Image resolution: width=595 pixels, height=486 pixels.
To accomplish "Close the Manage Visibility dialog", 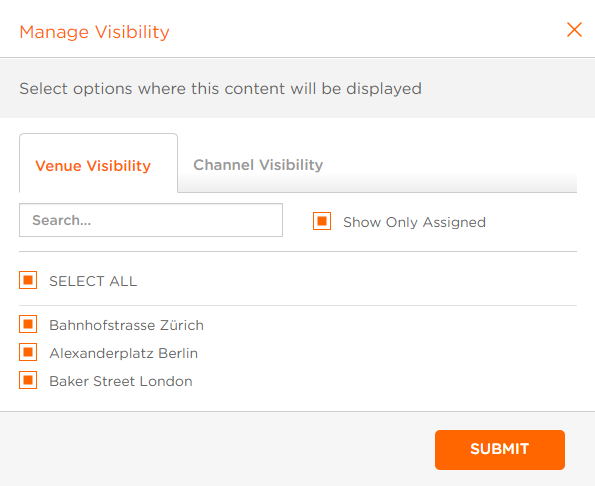I will point(574,30).
